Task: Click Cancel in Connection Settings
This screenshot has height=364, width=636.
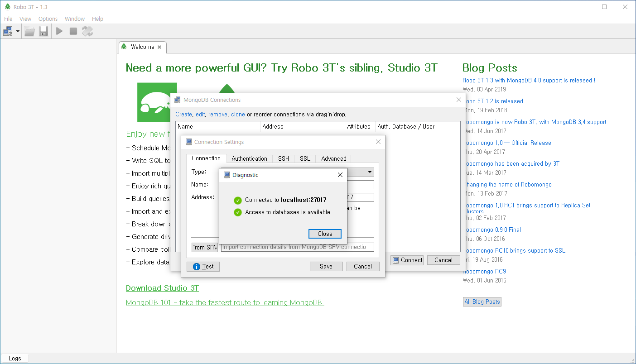Action: pos(363,267)
